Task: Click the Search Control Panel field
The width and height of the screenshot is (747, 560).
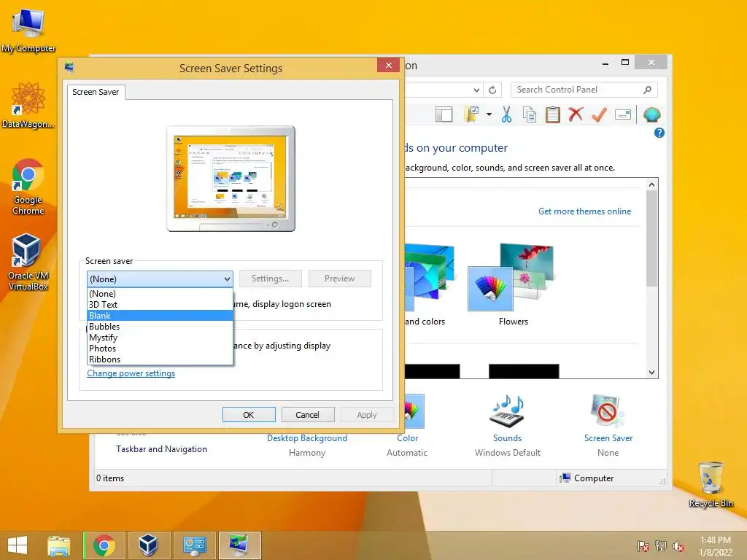Action: coord(584,90)
